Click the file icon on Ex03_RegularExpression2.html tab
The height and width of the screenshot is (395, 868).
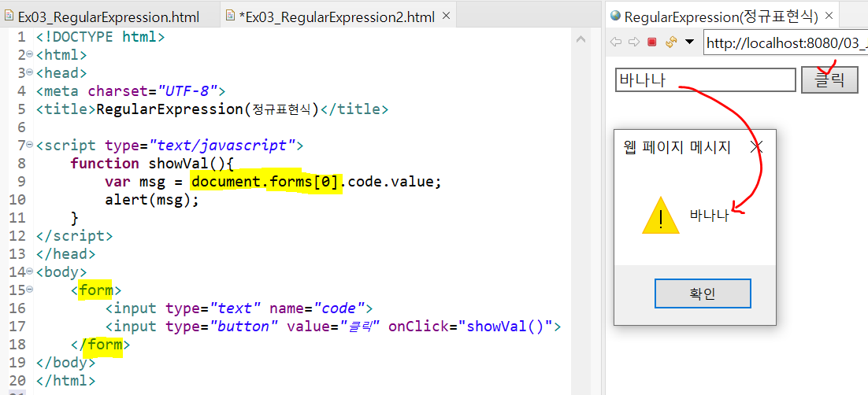pyautogui.click(x=230, y=17)
